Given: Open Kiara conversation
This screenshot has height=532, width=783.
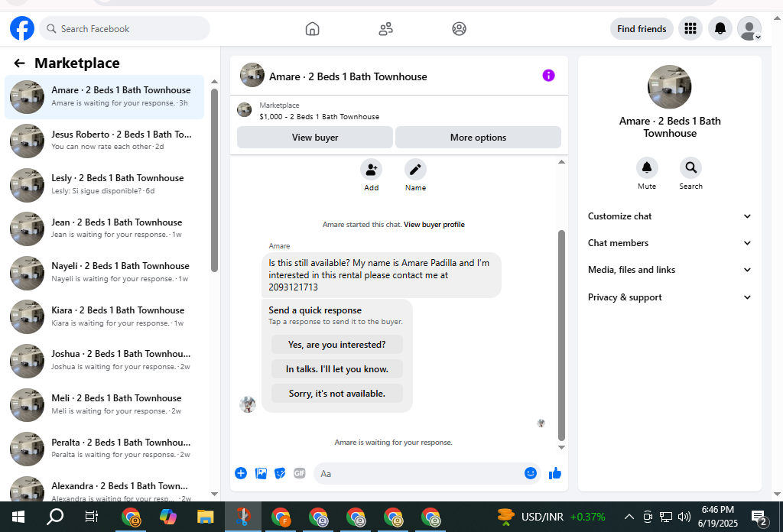Looking at the screenshot, I should [x=104, y=316].
